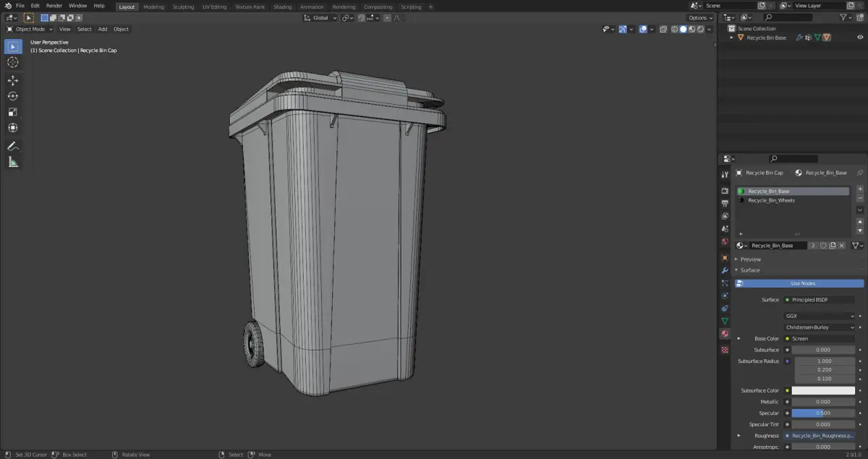Open the Object Mode dropdown
The width and height of the screenshot is (868, 459).
click(30, 29)
